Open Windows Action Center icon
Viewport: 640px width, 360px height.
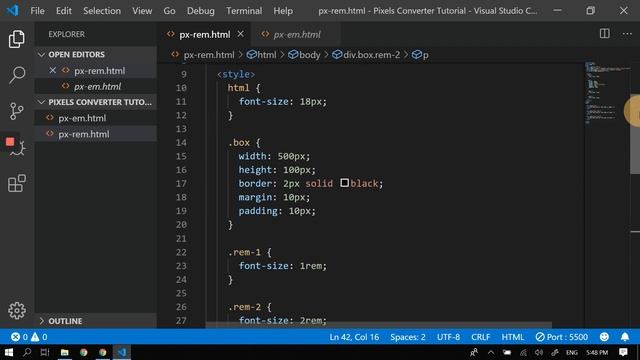pyautogui.click(x=623, y=352)
